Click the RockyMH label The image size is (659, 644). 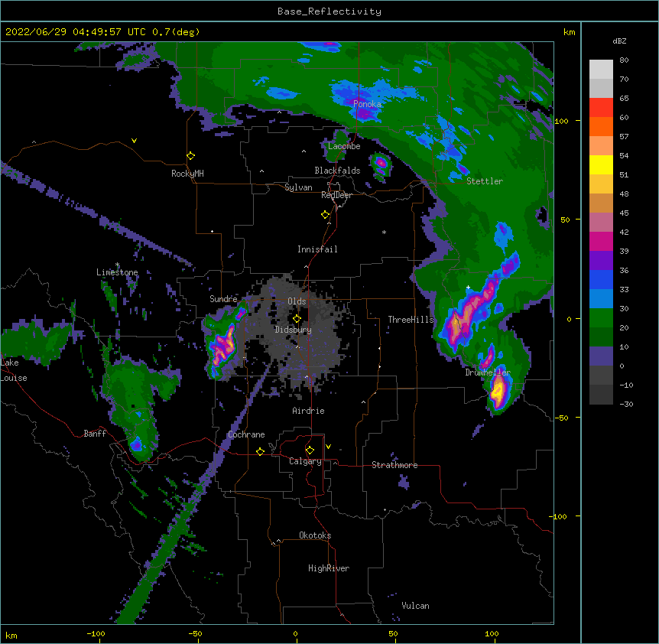point(187,174)
